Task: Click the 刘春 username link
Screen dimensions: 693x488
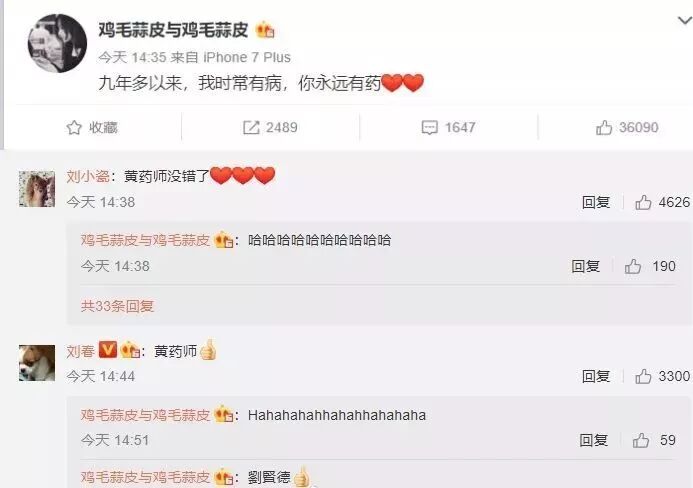Action: [80, 351]
